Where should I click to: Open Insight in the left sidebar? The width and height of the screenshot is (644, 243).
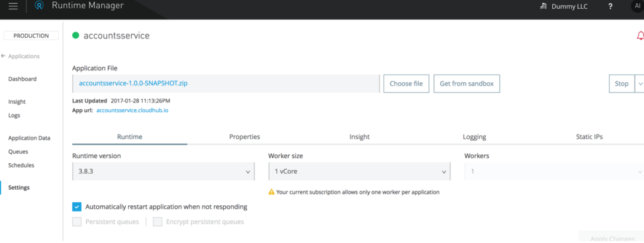(17, 102)
